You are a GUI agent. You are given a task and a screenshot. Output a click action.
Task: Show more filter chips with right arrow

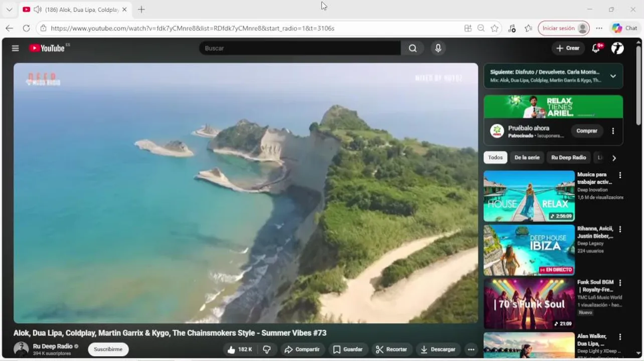click(614, 158)
